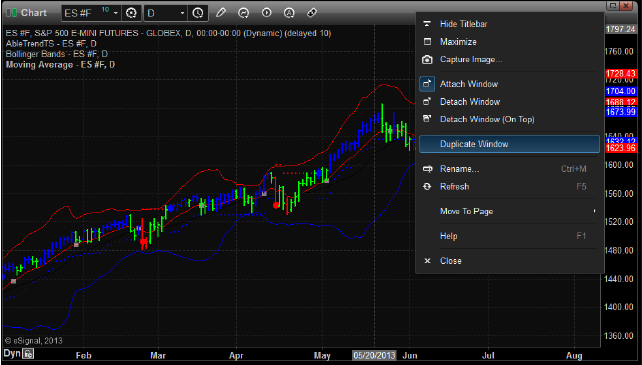Click the icon beside Detach Window
The image size is (642, 365).
(x=427, y=102)
